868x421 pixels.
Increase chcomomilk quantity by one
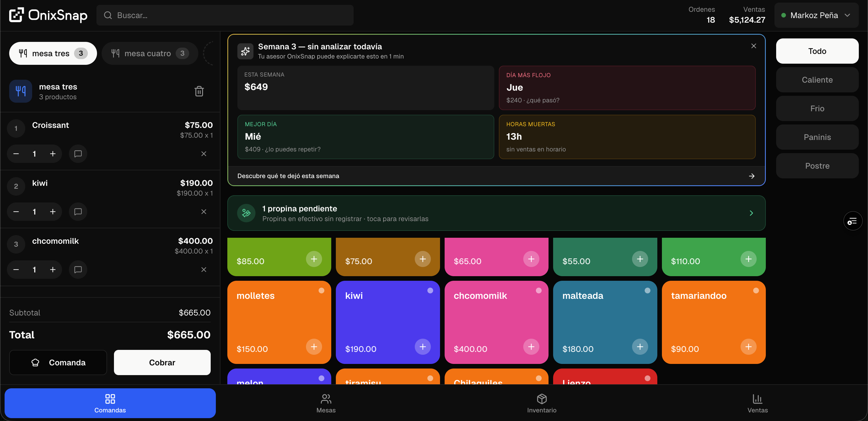53,270
